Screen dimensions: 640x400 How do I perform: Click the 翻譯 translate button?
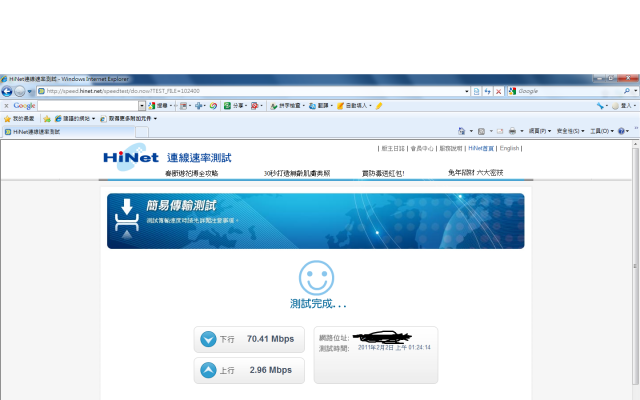click(x=320, y=106)
